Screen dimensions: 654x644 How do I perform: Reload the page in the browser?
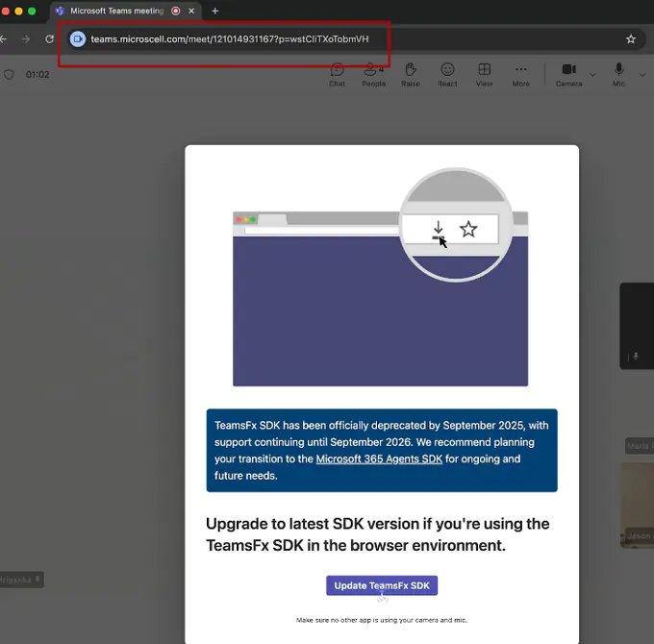[49, 39]
